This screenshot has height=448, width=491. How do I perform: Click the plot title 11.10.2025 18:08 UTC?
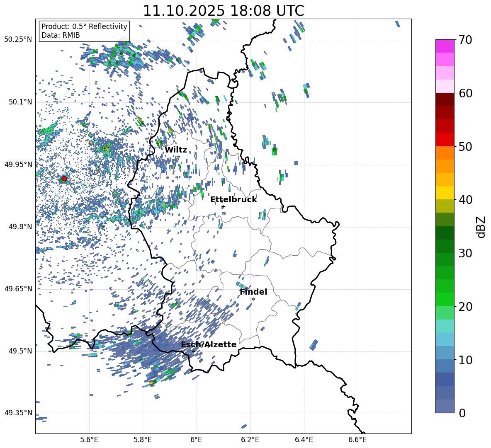coord(224,11)
